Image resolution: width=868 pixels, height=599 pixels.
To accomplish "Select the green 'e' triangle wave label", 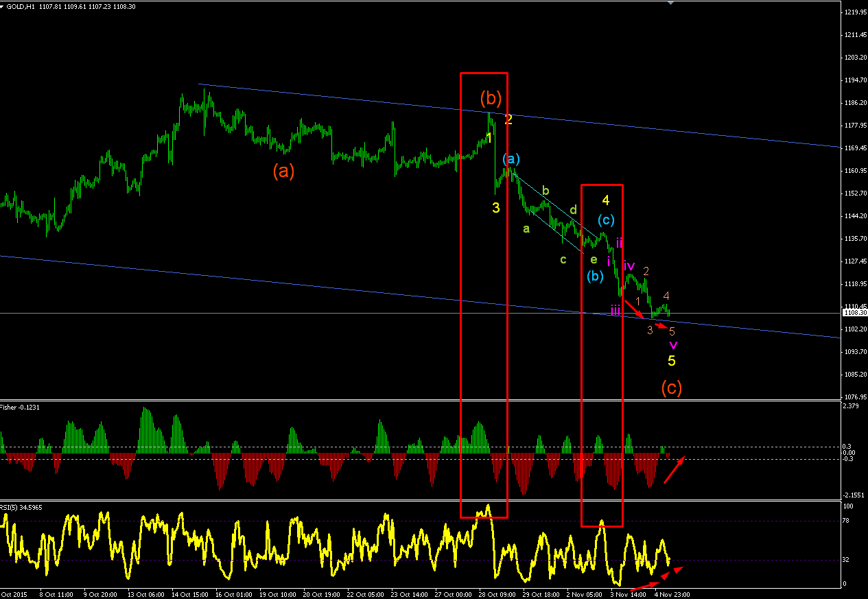I will coord(594,259).
